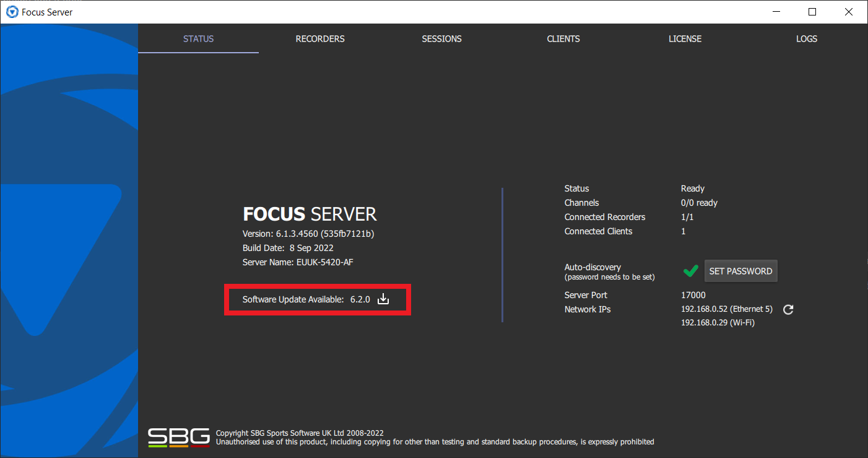This screenshot has height=458, width=868.
Task: Go to the Clients tab
Action: point(563,38)
